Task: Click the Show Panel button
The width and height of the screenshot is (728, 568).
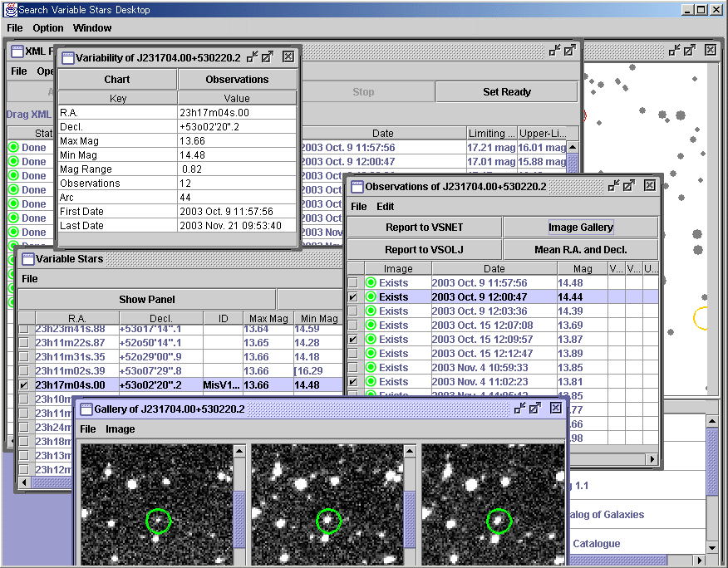Action: (x=147, y=299)
